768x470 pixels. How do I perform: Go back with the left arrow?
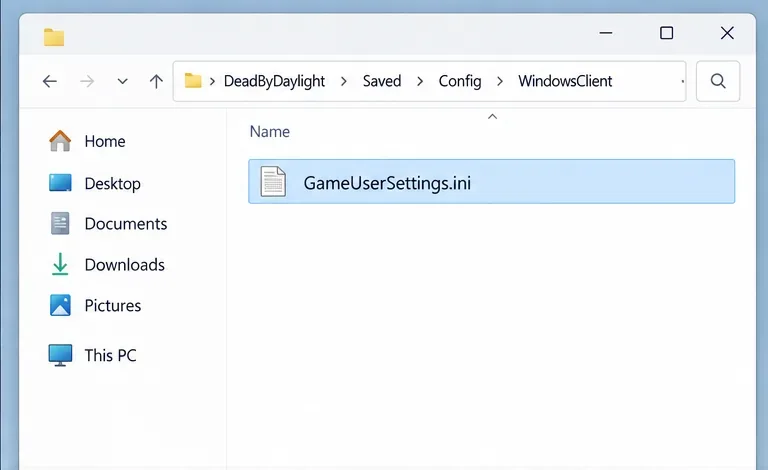(x=49, y=81)
